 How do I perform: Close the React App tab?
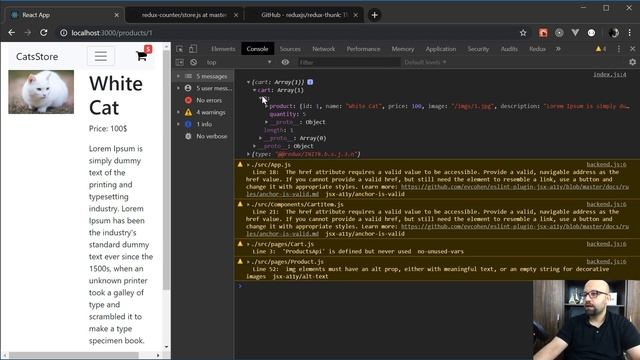tap(116, 15)
